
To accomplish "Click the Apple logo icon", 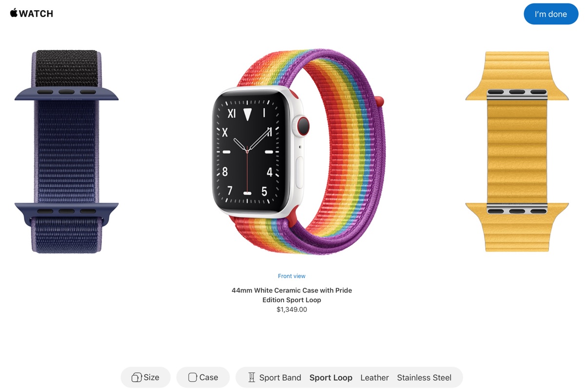I will point(14,13).
